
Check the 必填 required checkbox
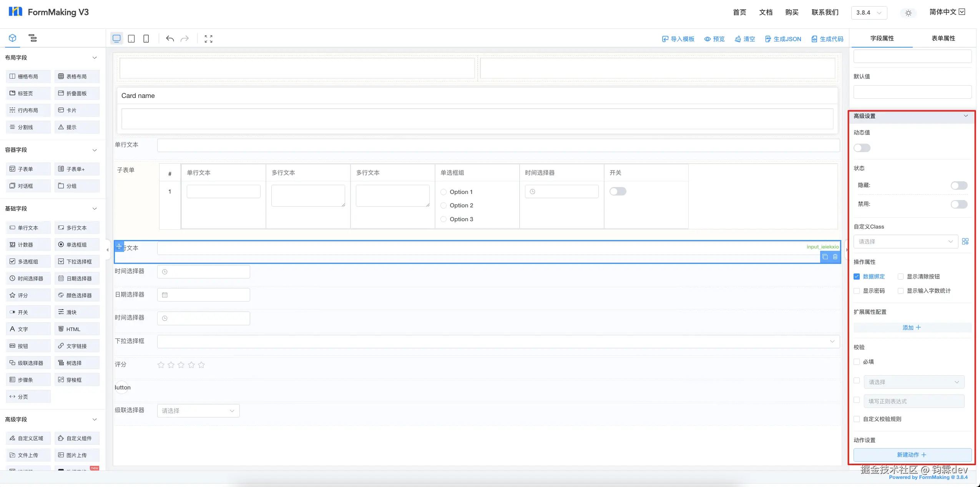pyautogui.click(x=857, y=362)
